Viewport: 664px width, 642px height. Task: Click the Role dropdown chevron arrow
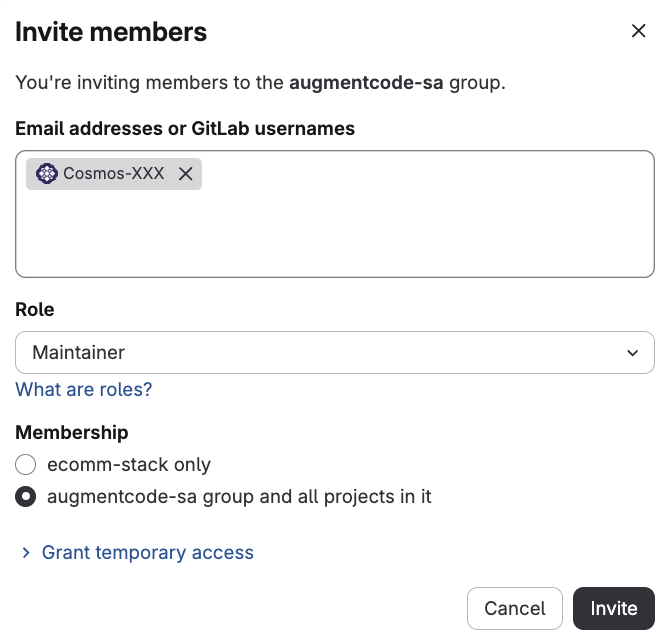pyautogui.click(x=632, y=353)
